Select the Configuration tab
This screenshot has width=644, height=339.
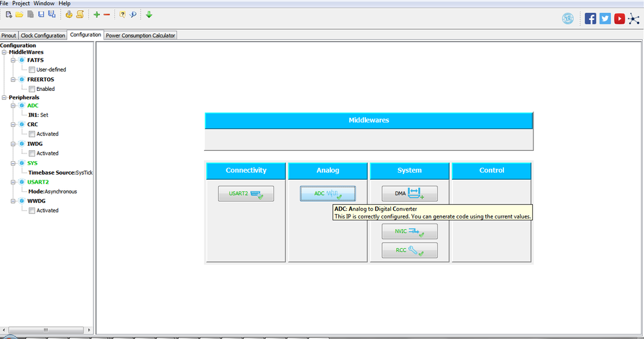click(85, 35)
